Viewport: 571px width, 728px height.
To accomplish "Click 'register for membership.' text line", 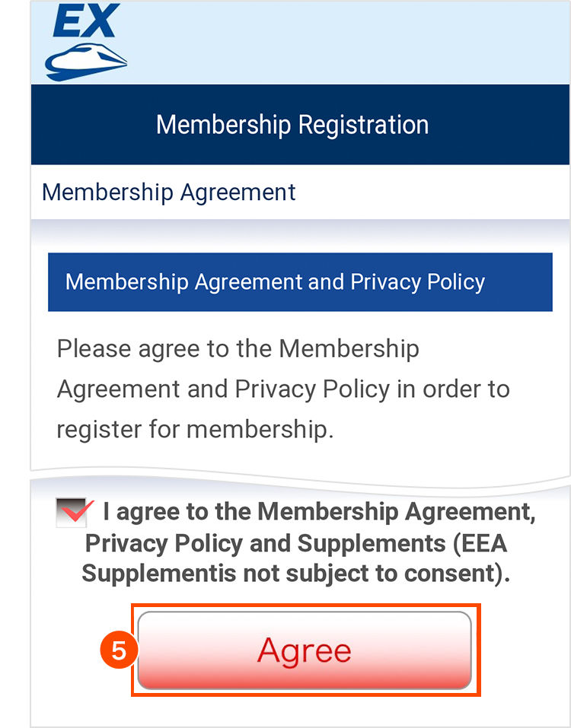I will (x=195, y=429).
